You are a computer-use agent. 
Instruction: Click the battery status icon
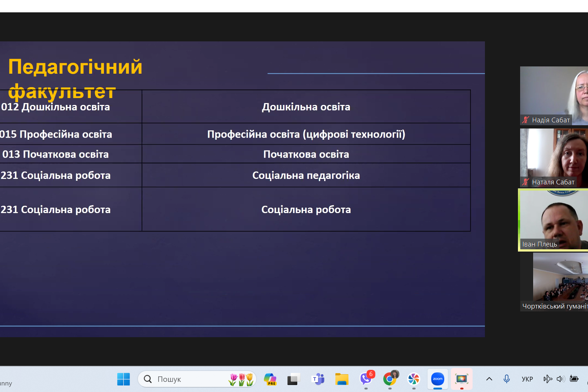coord(574,379)
